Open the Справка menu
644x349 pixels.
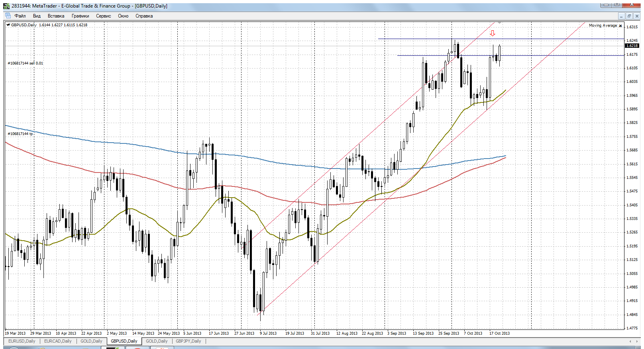coord(144,16)
